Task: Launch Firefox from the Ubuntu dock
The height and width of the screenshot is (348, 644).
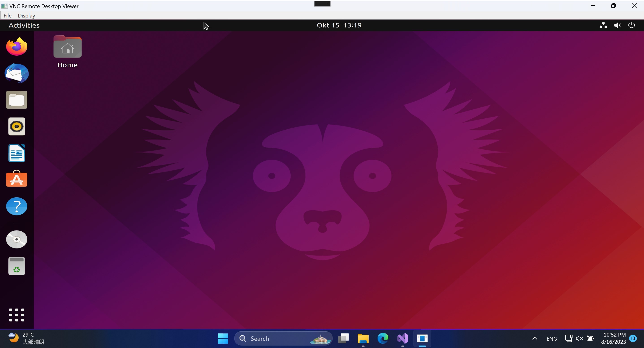Action: coord(17,47)
